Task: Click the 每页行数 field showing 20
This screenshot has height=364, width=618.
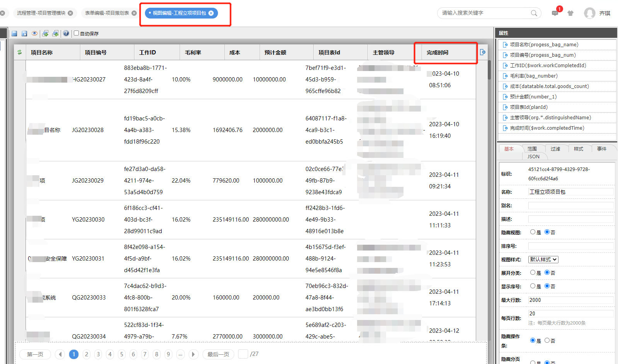Action: 571,313
